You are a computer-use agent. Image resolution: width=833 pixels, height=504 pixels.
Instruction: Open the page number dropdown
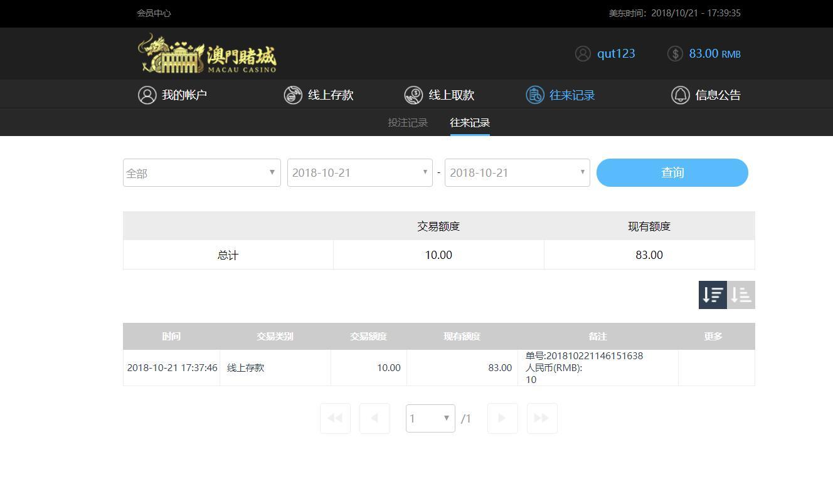(x=430, y=418)
